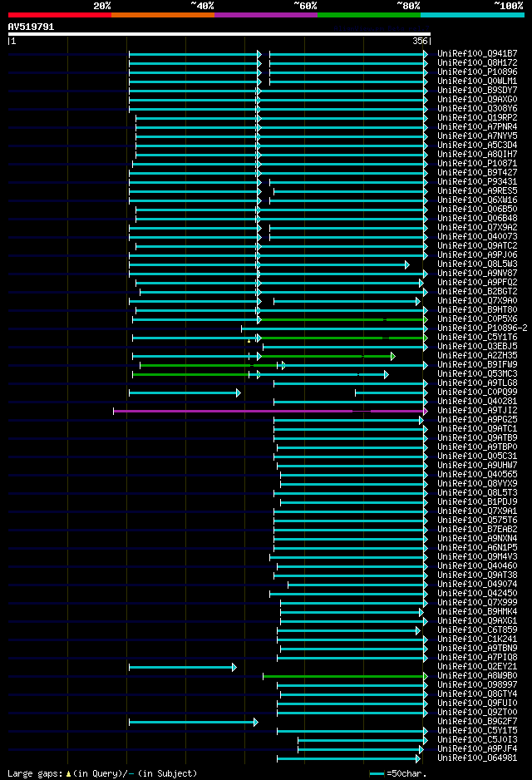The width and height of the screenshot is (532, 780).
Task: Select hit label UniRef100_B2BGT2
Action: coord(477,291)
